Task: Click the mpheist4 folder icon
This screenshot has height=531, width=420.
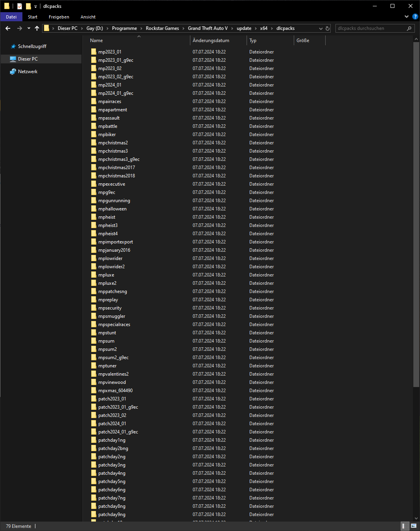Action: pos(94,234)
